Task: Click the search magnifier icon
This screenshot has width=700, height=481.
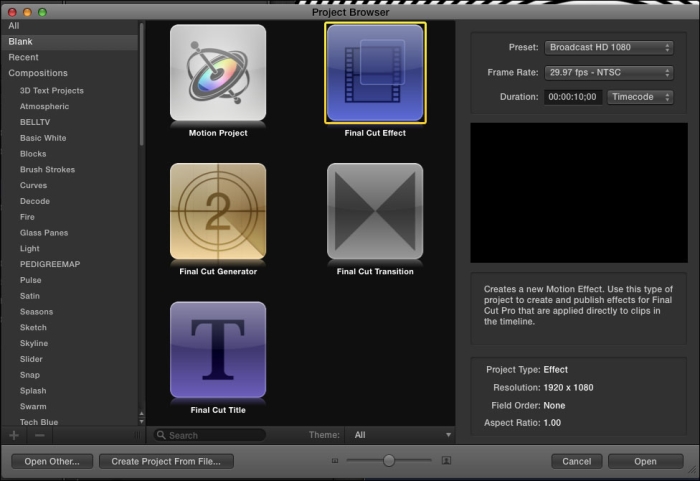Action: coord(161,435)
